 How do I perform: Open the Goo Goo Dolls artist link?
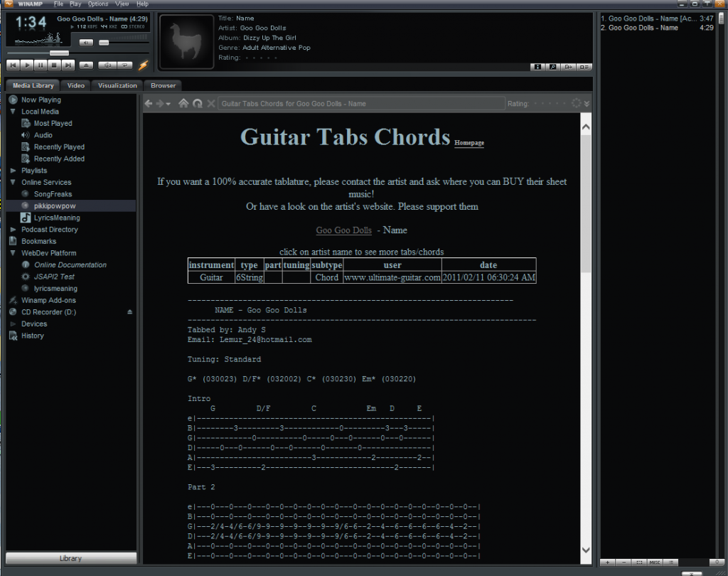343,230
